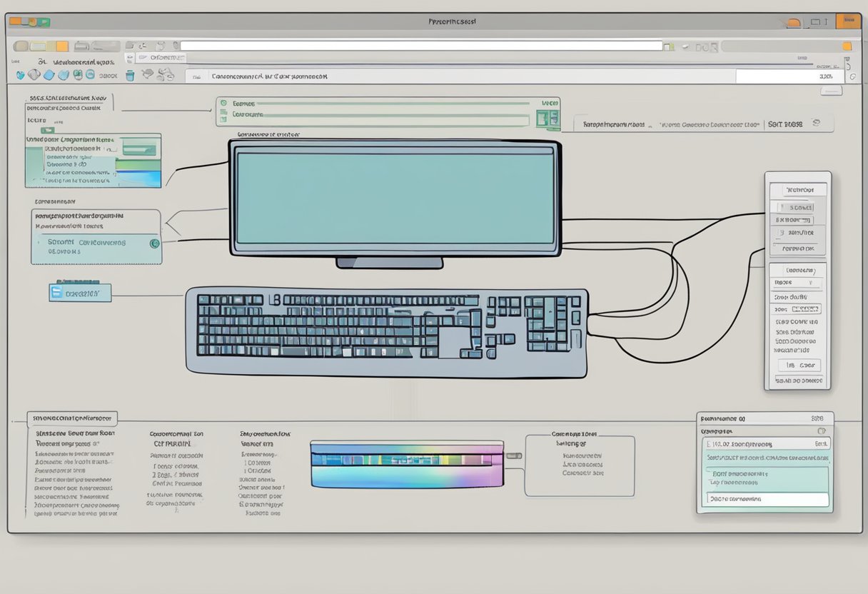This screenshot has width=868, height=594.
Task: Select the tab label at the top of the left sidebar
Action: [68, 99]
